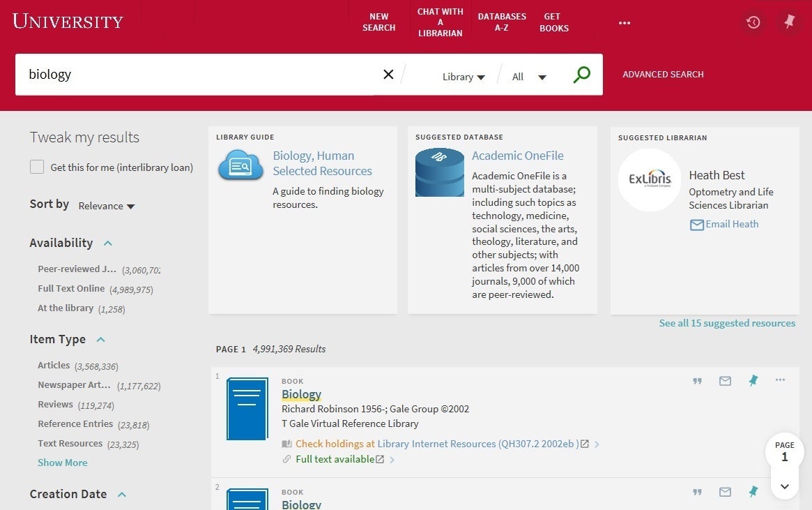The height and width of the screenshot is (510, 812).
Task: Clear the search box with the X icon
Action: pos(388,75)
